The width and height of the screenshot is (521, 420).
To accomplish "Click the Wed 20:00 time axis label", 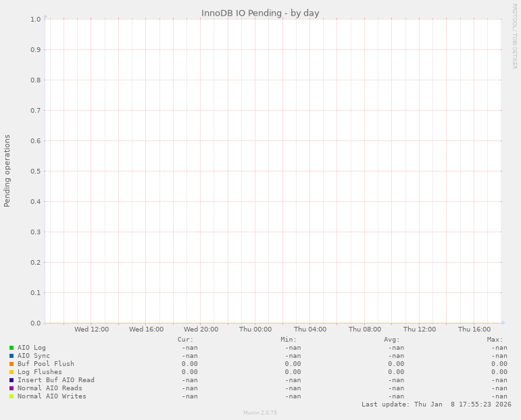I will click(201, 330).
